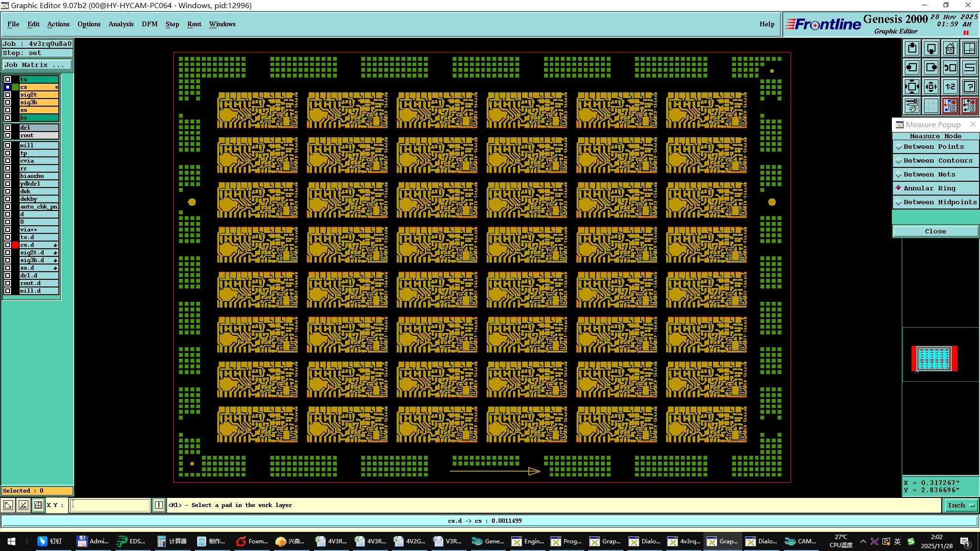Image resolution: width=980 pixels, height=551 pixels.
Task: Click the red cs.d layer color swatch
Action: pyautogui.click(x=15, y=245)
